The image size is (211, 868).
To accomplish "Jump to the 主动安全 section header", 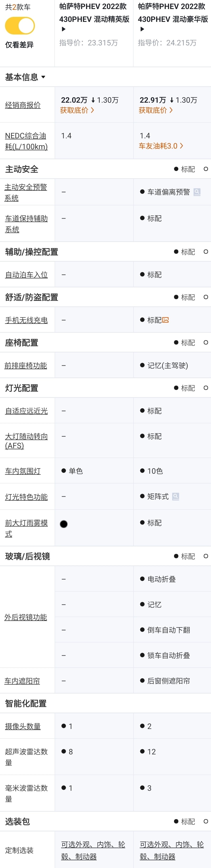I will [22, 169].
